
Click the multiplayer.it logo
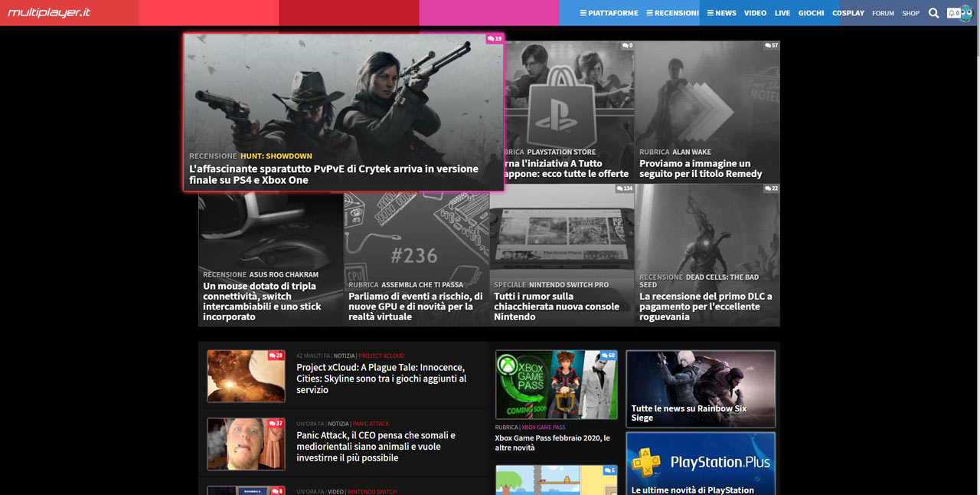tap(49, 12)
